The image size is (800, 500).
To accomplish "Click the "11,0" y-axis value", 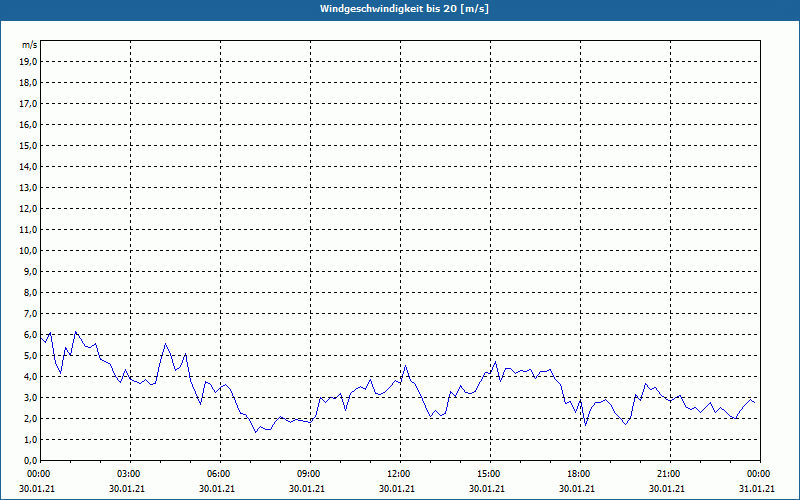I will coord(28,230).
